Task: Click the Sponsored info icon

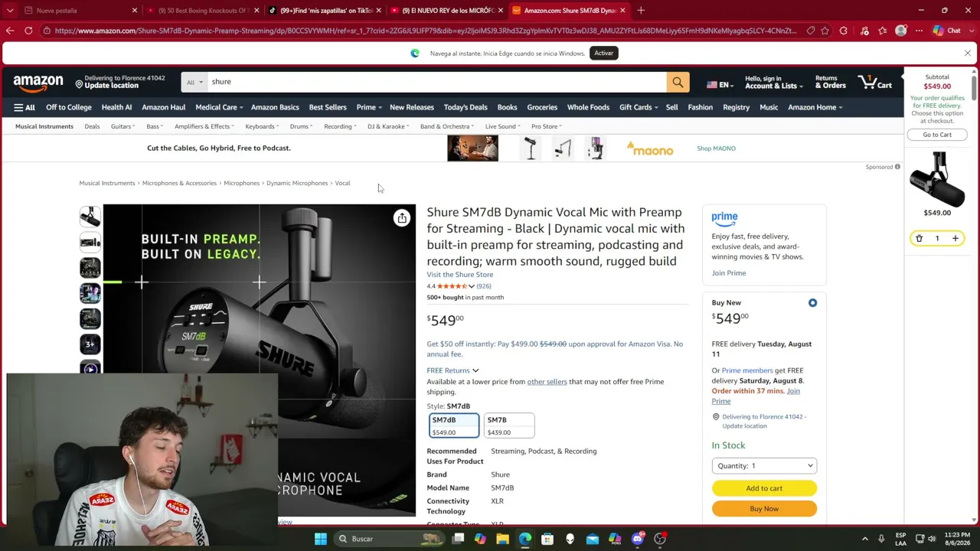Action: [x=897, y=167]
